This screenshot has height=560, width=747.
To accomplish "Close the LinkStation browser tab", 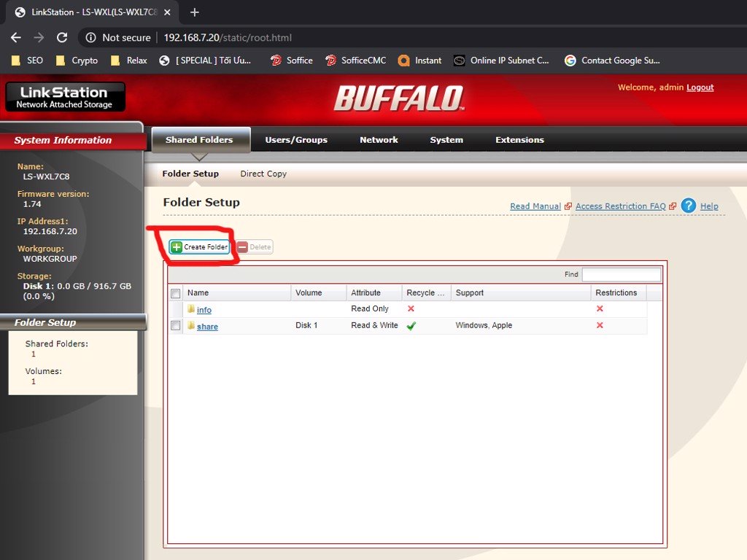I will [167, 12].
